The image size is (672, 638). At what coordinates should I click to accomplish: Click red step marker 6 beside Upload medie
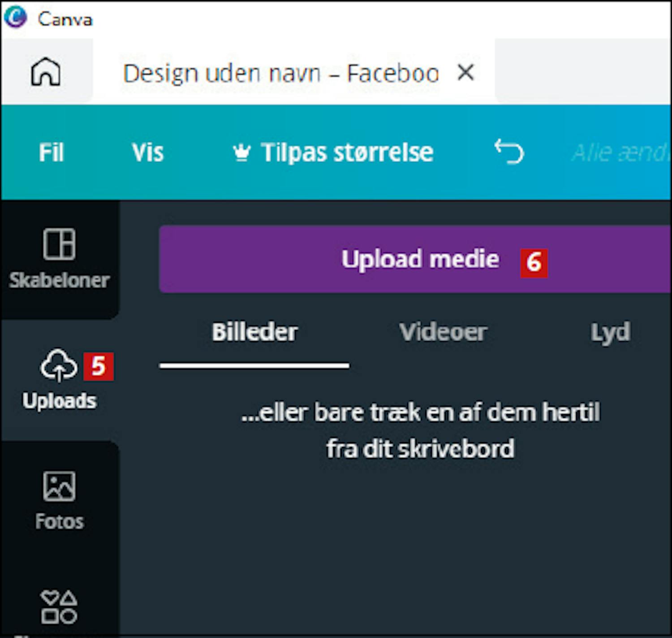pyautogui.click(x=534, y=262)
